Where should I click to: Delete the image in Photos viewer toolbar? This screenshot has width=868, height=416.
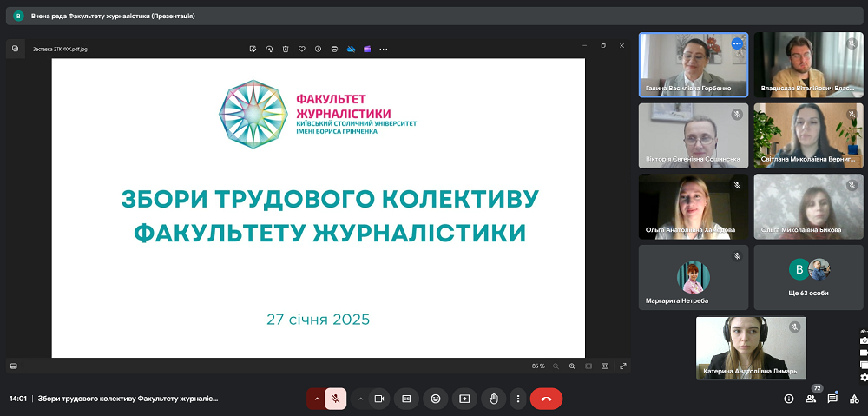[286, 49]
